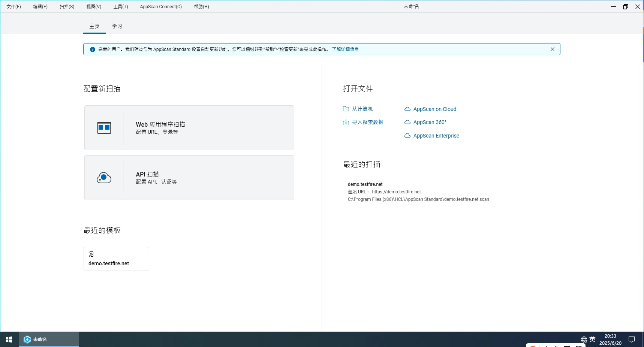The height and width of the screenshot is (347, 644).
Task: Click the import icon for 导入探索数据
Action: click(x=346, y=122)
